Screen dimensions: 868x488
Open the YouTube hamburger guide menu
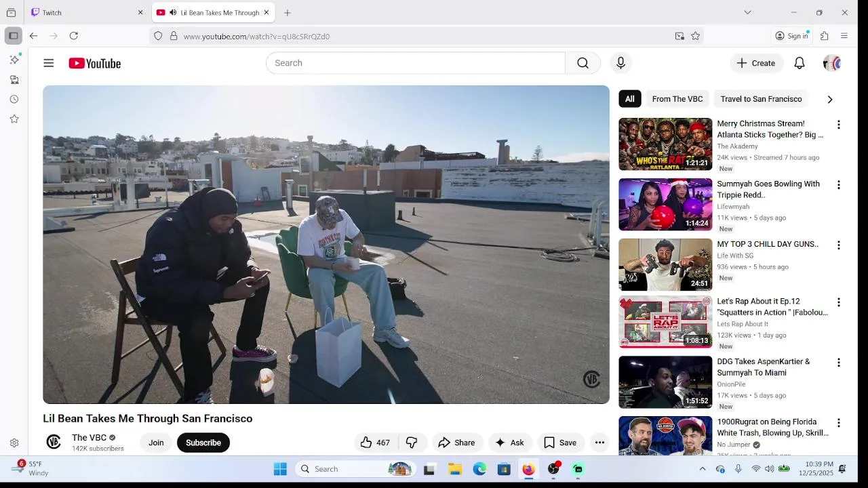pyautogui.click(x=49, y=63)
